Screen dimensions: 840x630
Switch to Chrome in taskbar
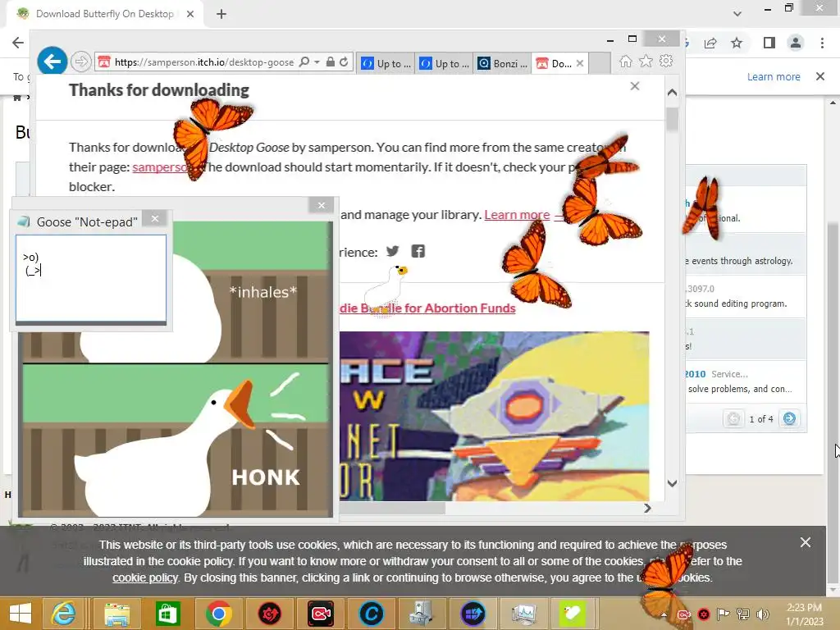pos(218,614)
